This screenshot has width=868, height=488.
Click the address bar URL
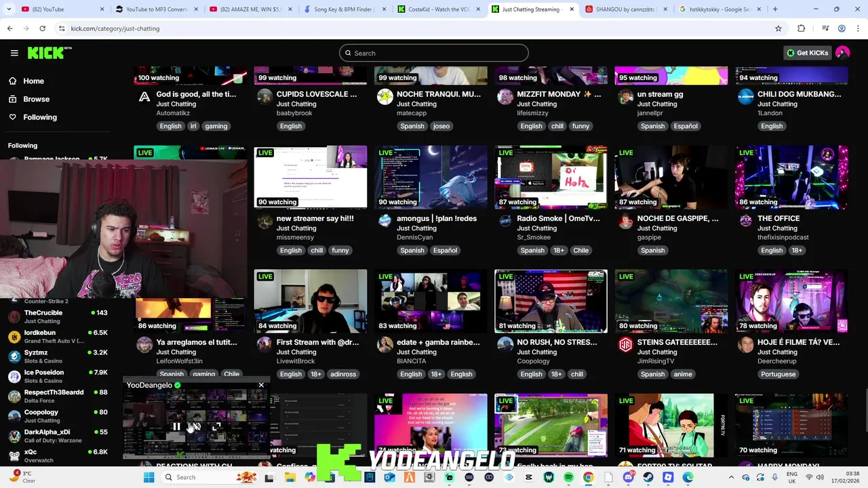click(115, 28)
